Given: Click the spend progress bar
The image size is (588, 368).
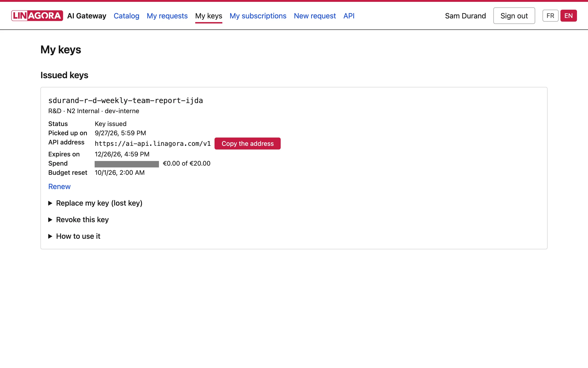Looking at the screenshot, I should (127, 164).
